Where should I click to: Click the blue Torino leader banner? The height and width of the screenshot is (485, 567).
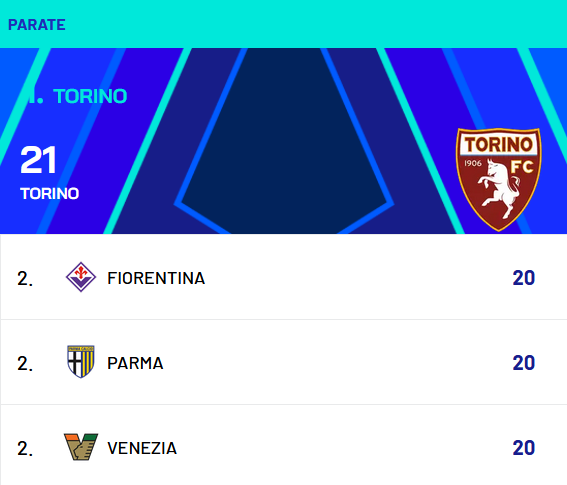(284, 141)
